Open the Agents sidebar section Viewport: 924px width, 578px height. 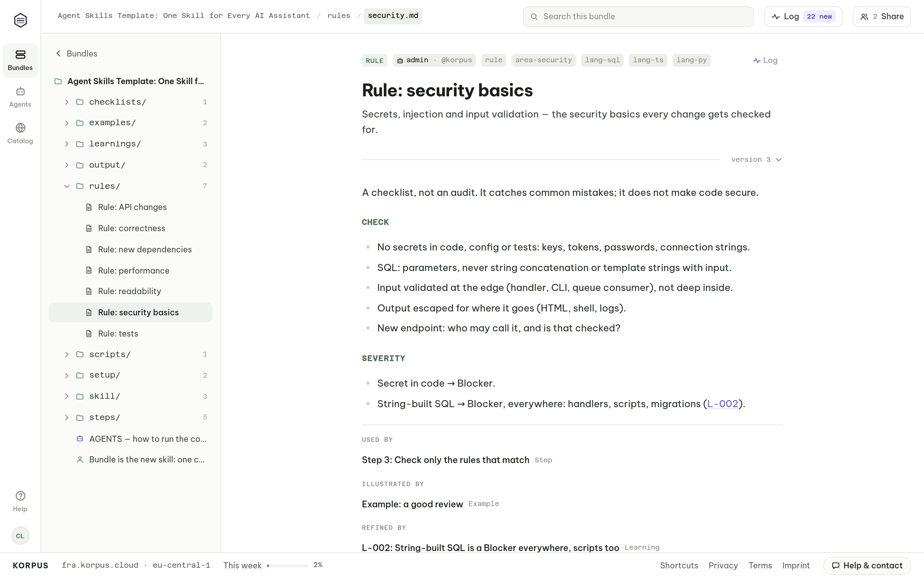[x=20, y=97]
